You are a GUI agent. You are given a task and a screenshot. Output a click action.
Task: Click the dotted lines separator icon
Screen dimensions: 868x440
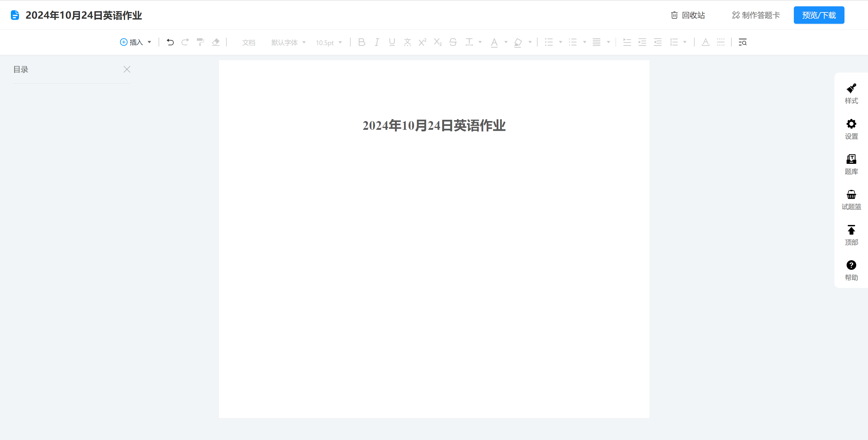point(721,42)
